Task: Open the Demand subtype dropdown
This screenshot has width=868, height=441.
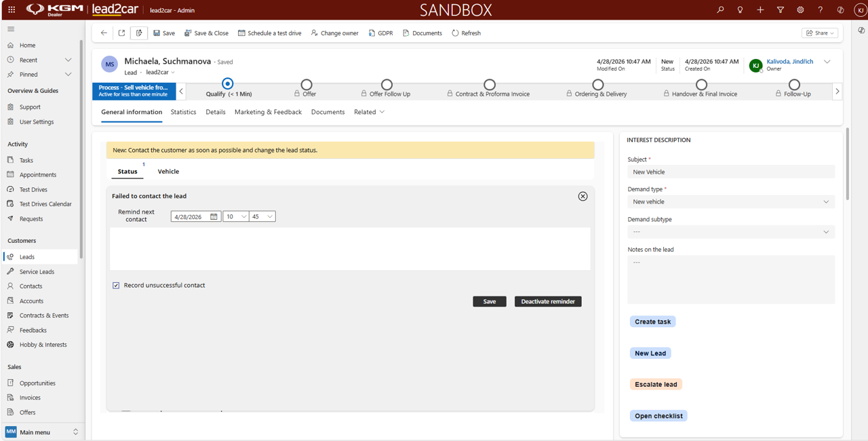Action: pyautogui.click(x=731, y=231)
